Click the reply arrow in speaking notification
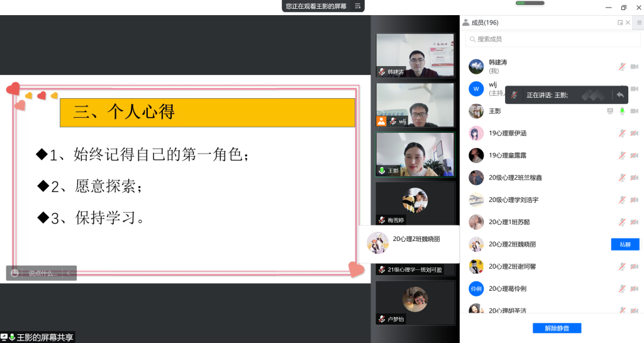This screenshot has height=343, width=644. (x=620, y=95)
